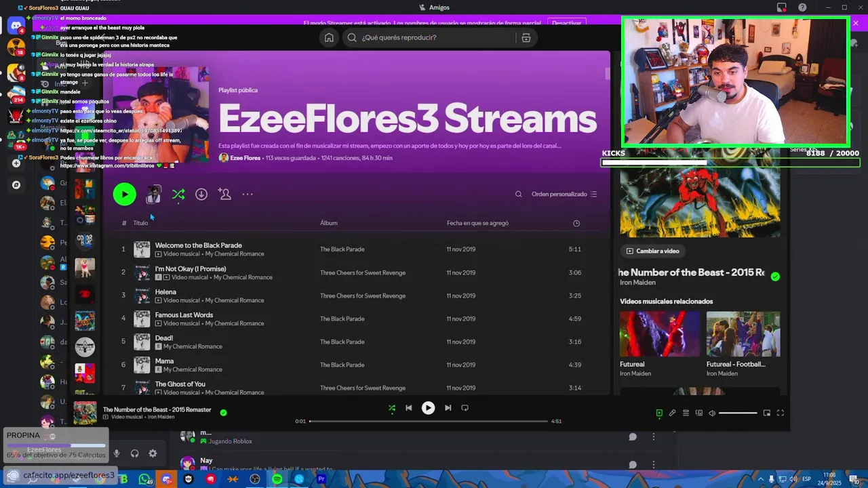Open the play queue icon

point(686,413)
